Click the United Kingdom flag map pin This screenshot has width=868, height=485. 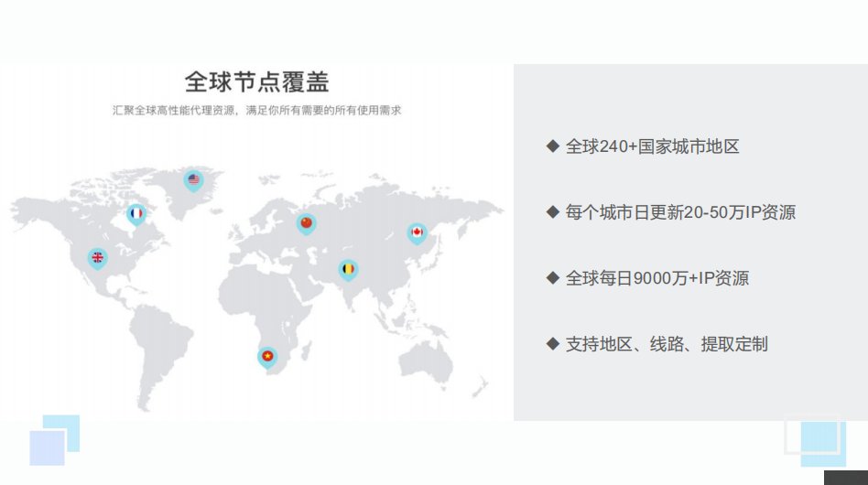[97, 258]
